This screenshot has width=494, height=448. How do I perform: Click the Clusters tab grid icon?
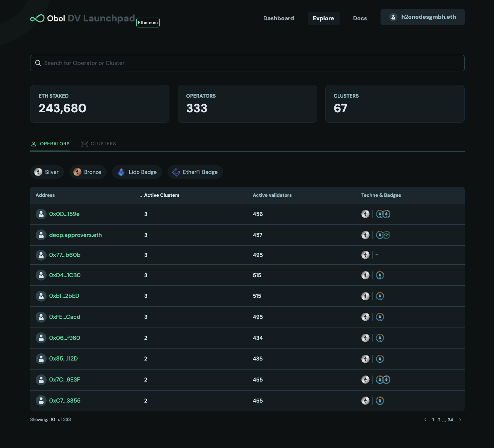[85, 144]
